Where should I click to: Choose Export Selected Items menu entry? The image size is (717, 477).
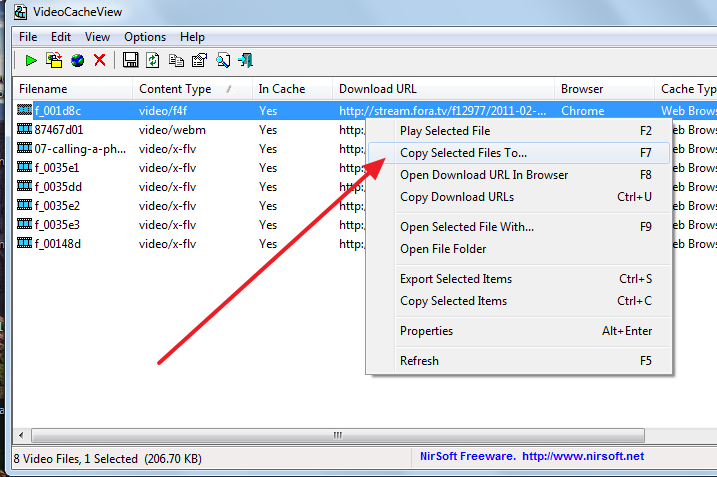[519, 279]
